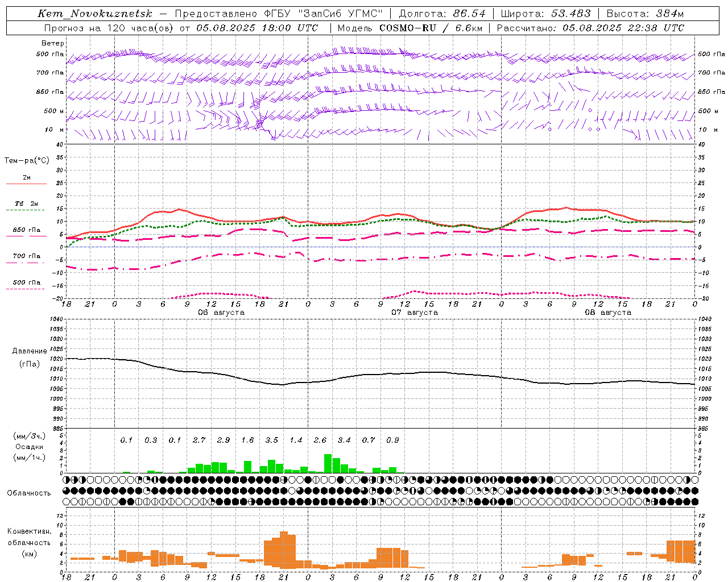Click the 3-hour precipitation value 2.9

(x=224, y=440)
